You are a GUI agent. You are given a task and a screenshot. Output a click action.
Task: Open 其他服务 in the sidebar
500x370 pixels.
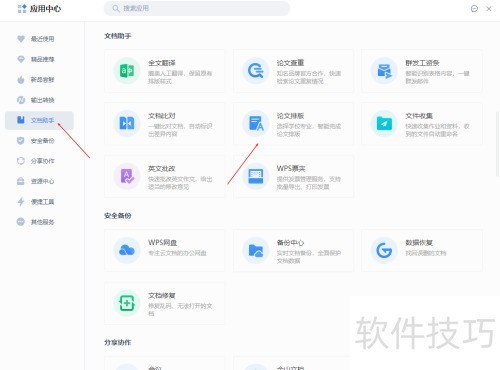(x=39, y=222)
